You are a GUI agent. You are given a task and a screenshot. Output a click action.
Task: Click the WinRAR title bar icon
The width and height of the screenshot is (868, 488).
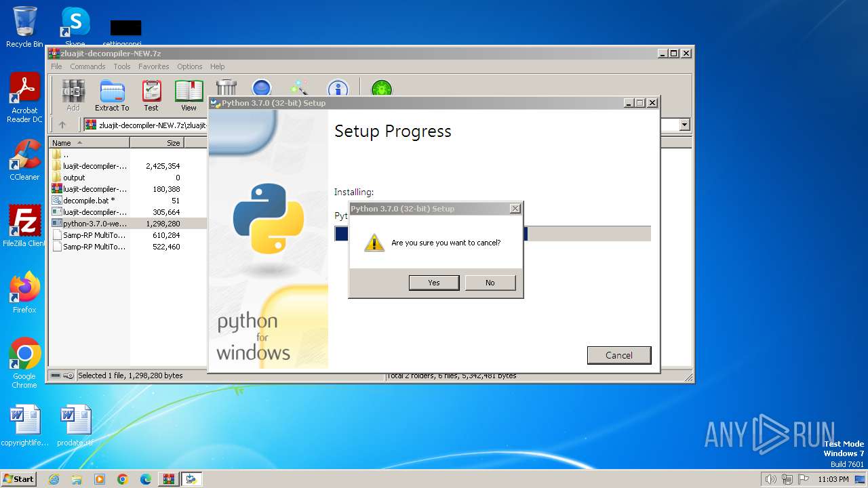click(54, 54)
